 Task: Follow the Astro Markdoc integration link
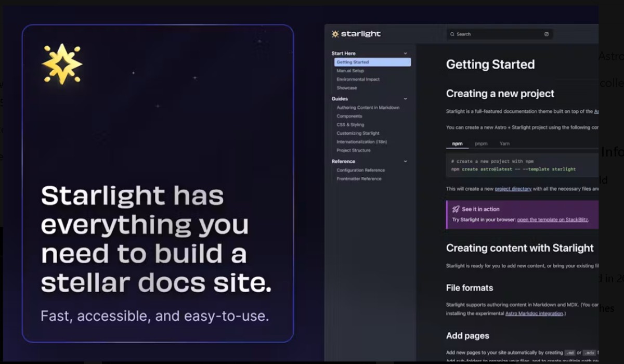pyautogui.click(x=534, y=314)
